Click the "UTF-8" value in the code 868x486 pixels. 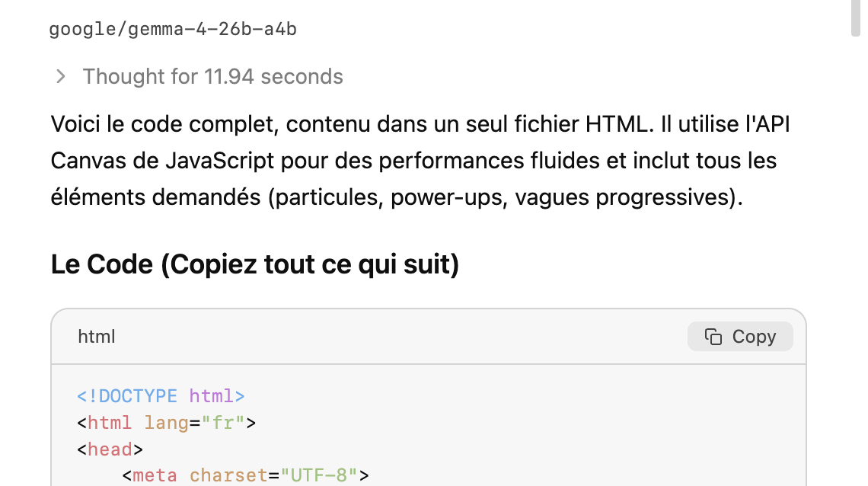click(319, 476)
